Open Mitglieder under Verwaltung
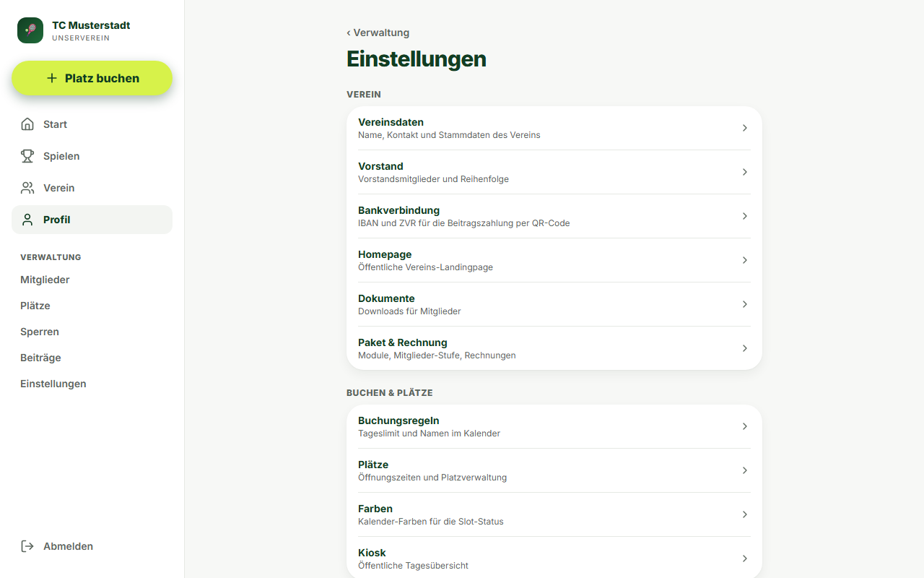 [x=45, y=280]
